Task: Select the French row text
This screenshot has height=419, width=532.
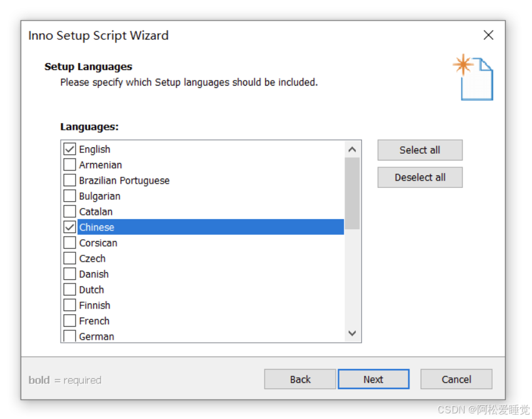Action: click(94, 321)
